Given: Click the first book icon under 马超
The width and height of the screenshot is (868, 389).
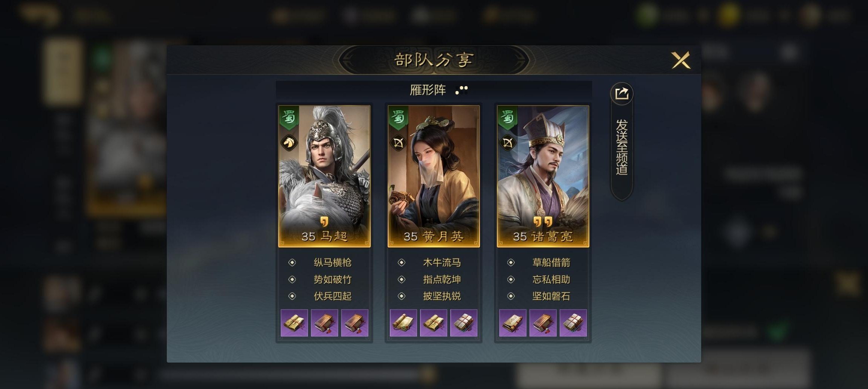Looking at the screenshot, I should tap(294, 323).
